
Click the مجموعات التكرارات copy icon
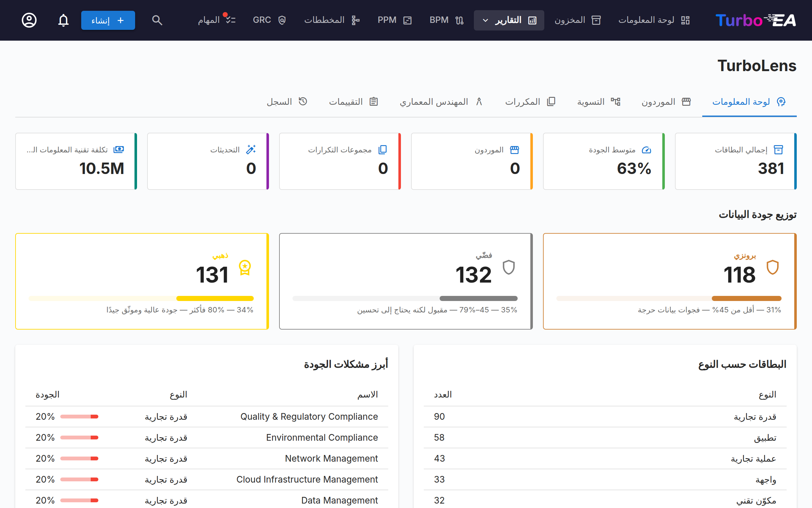[x=383, y=150]
